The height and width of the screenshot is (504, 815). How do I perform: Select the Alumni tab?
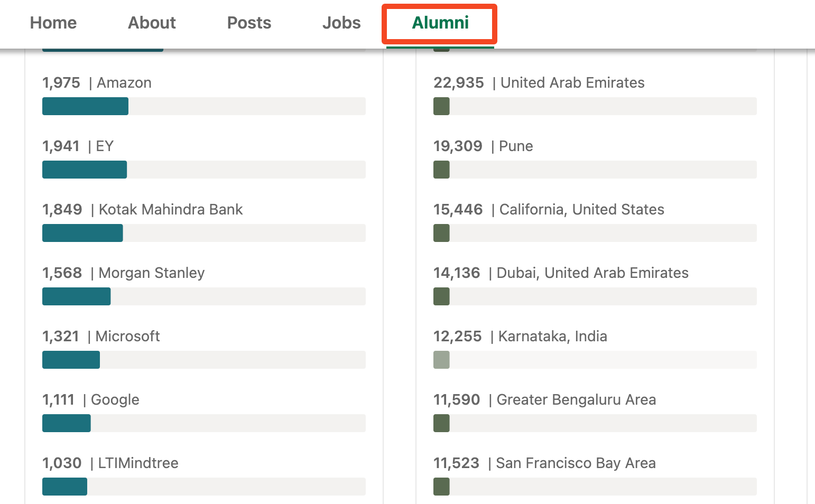point(440,23)
